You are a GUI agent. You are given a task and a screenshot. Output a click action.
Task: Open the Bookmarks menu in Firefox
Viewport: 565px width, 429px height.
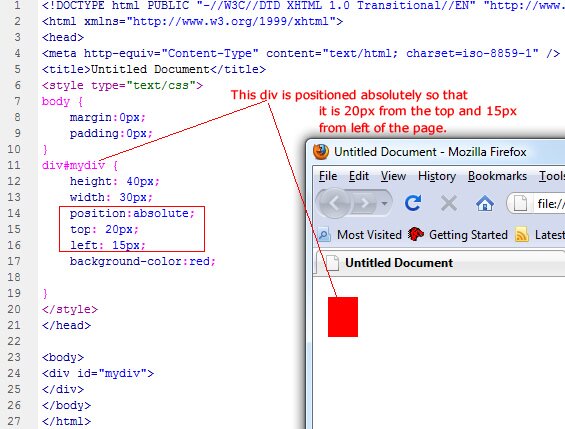pos(497,176)
